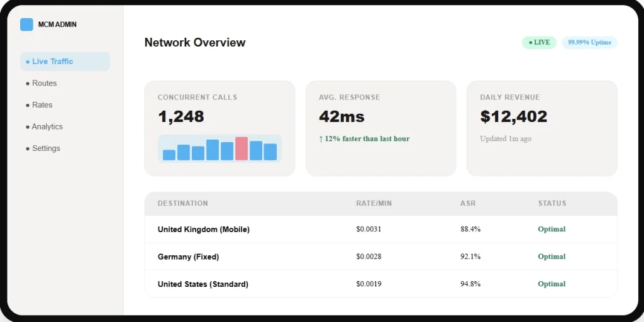Click the Status column header
Image resolution: width=644 pixels, height=322 pixels.
(552, 203)
